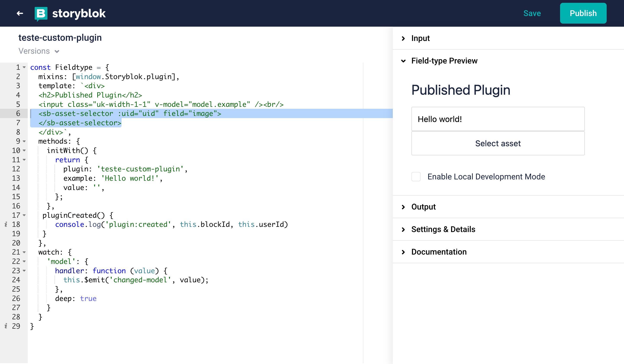Click the Storyblok logo icon
Screen dimensions: 624x364
(x=41, y=14)
